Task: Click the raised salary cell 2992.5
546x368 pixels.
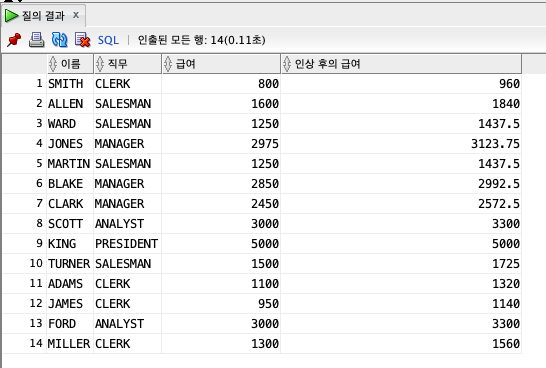Action: coord(401,183)
